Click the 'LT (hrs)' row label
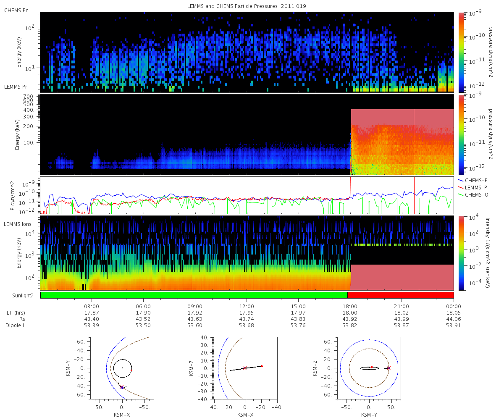504x420 pixels. click(x=16, y=313)
